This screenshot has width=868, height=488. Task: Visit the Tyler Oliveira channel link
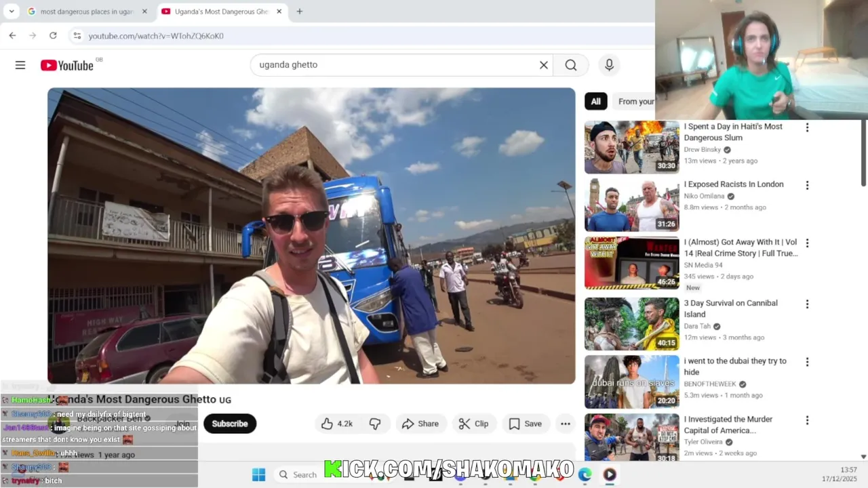[704, 442]
